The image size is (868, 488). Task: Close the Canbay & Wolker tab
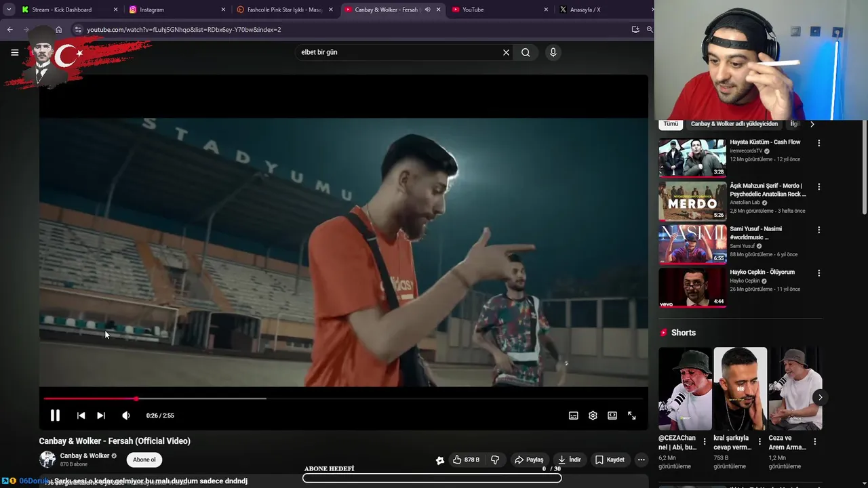tap(439, 9)
